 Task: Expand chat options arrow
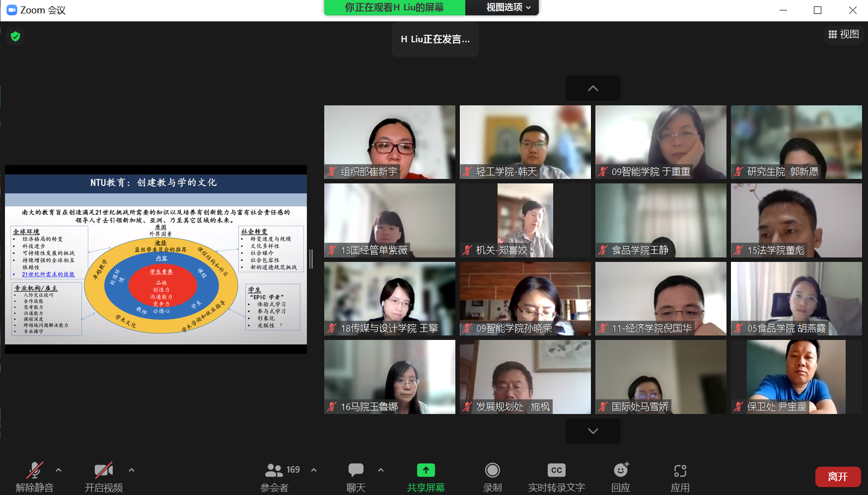pos(381,470)
